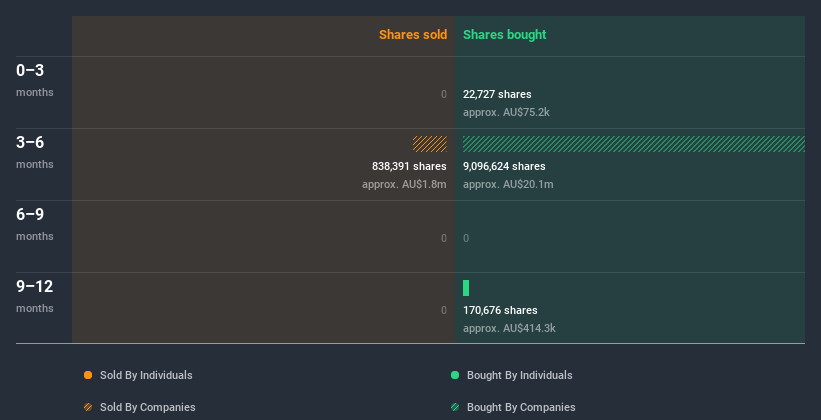Click the green hatched 3–6 months bought bar
This screenshot has width=821, height=420.
click(634, 144)
